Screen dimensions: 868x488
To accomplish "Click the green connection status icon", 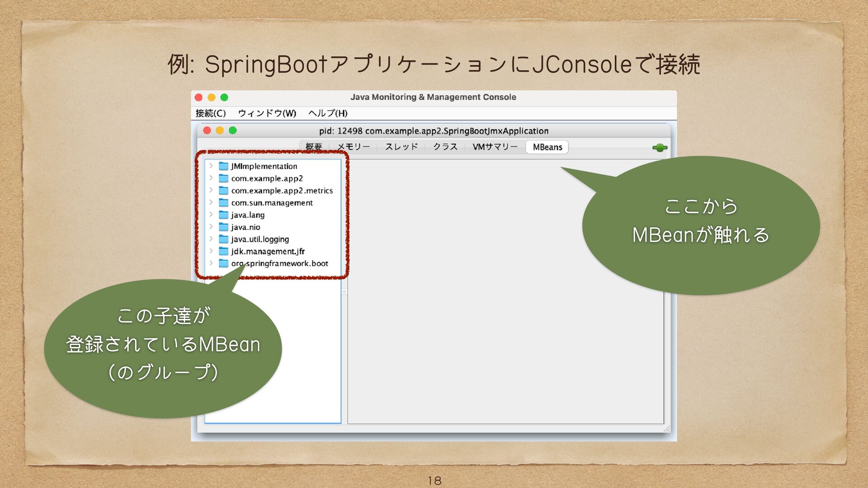I will pos(660,148).
